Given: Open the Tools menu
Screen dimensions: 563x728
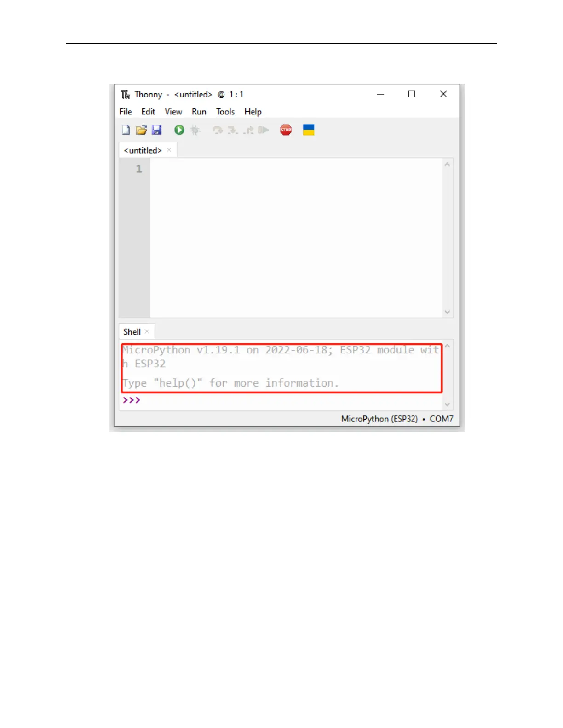Looking at the screenshot, I should point(225,112).
